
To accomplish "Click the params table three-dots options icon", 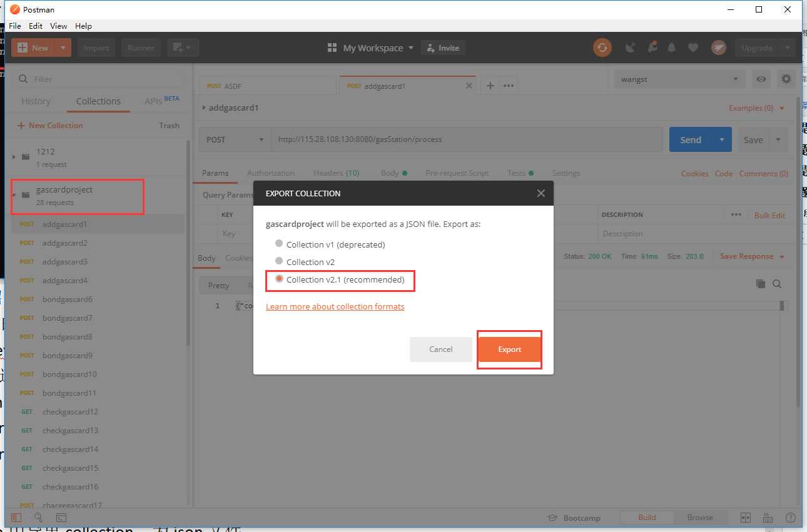I will pos(736,214).
